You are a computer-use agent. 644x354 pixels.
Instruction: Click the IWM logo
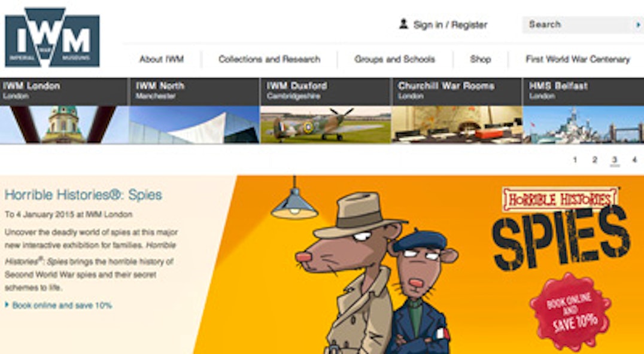coord(52,37)
